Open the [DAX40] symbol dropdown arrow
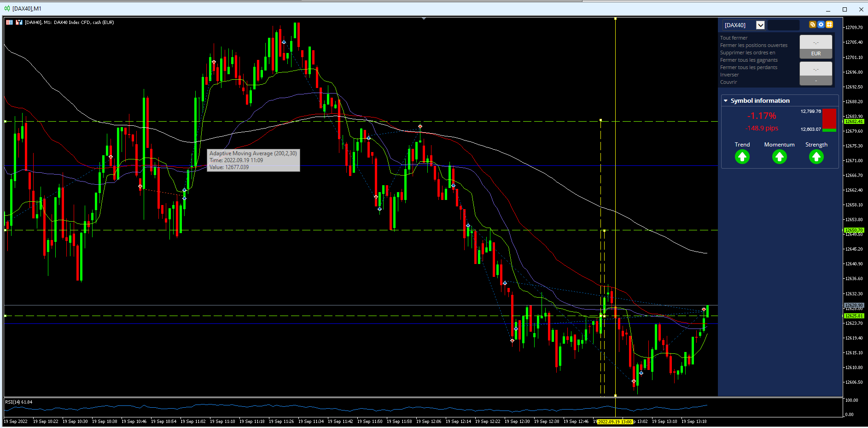This screenshot has height=428, width=868. coord(761,25)
